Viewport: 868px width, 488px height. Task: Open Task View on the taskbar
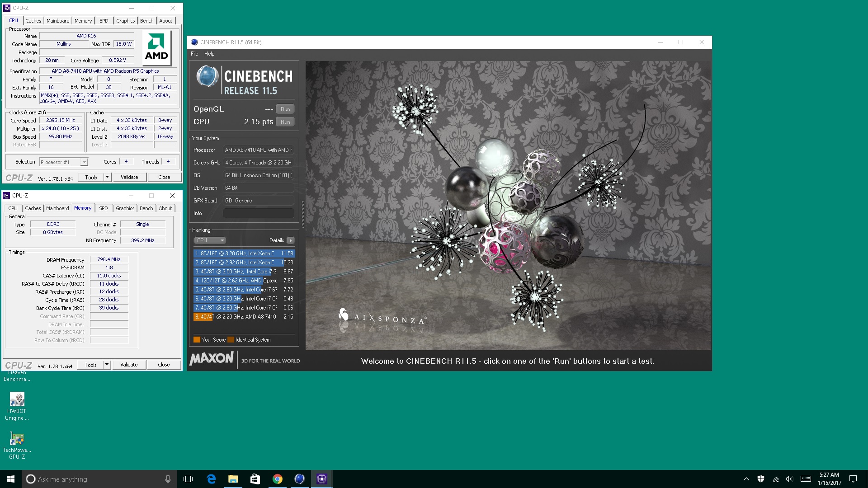188,479
